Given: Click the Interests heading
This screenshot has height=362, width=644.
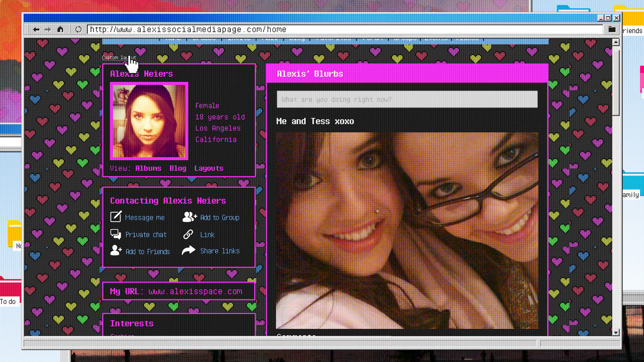Looking at the screenshot, I should 132,323.
